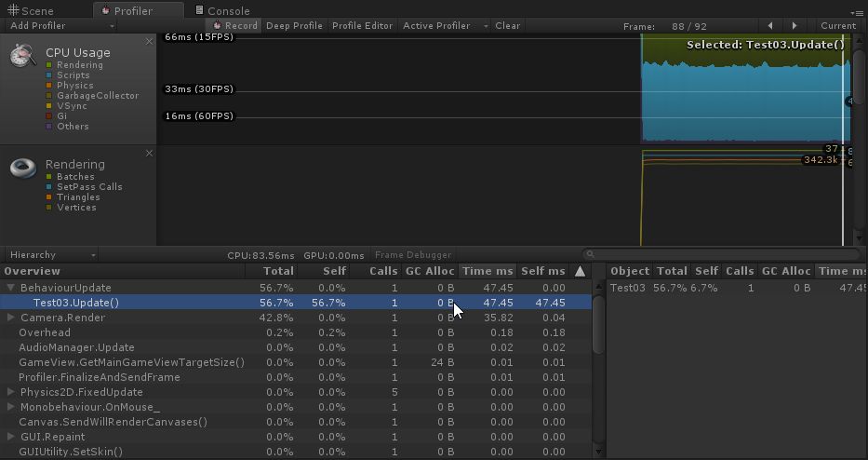
Task: Click the hierarchy list scroll-up arrow
Action: (598, 287)
